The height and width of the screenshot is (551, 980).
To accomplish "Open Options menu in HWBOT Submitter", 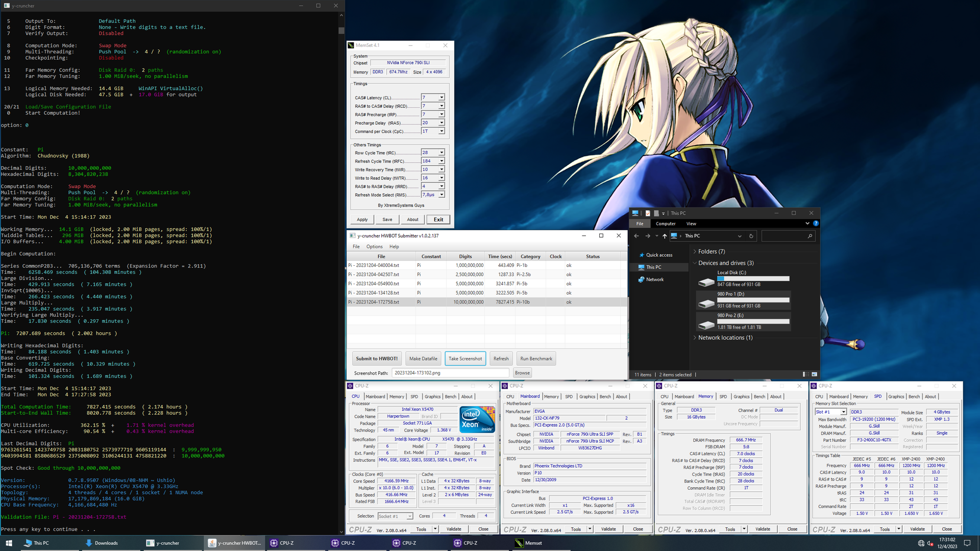I will click(374, 246).
